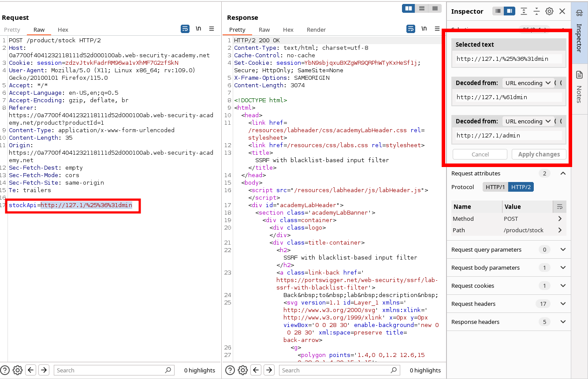The width and height of the screenshot is (588, 379).
Task: Switch Request view to Pretty tab
Action: 12,30
